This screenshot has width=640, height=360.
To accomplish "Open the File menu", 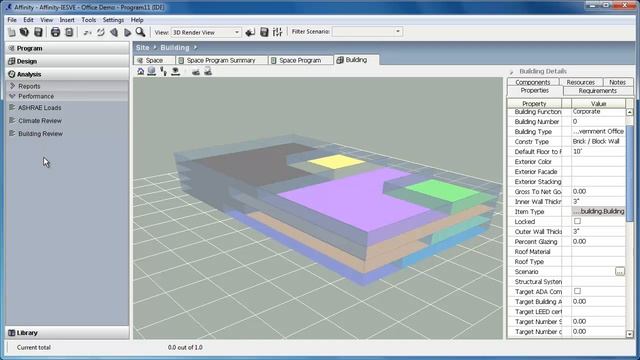I will (x=12, y=20).
